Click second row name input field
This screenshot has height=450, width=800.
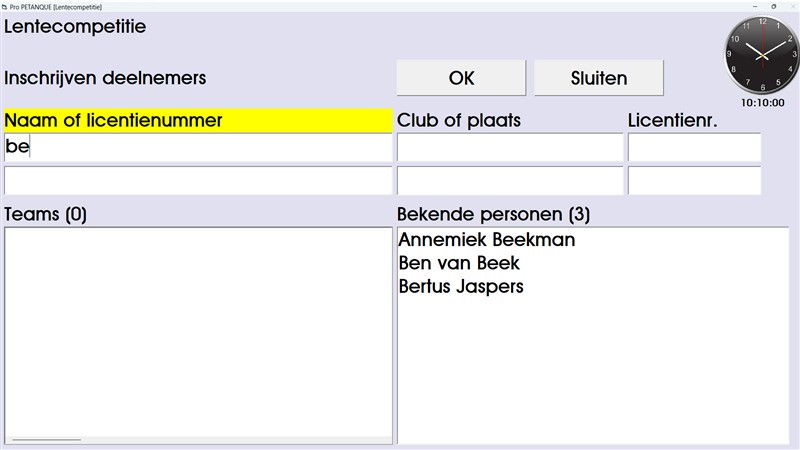coord(198,180)
